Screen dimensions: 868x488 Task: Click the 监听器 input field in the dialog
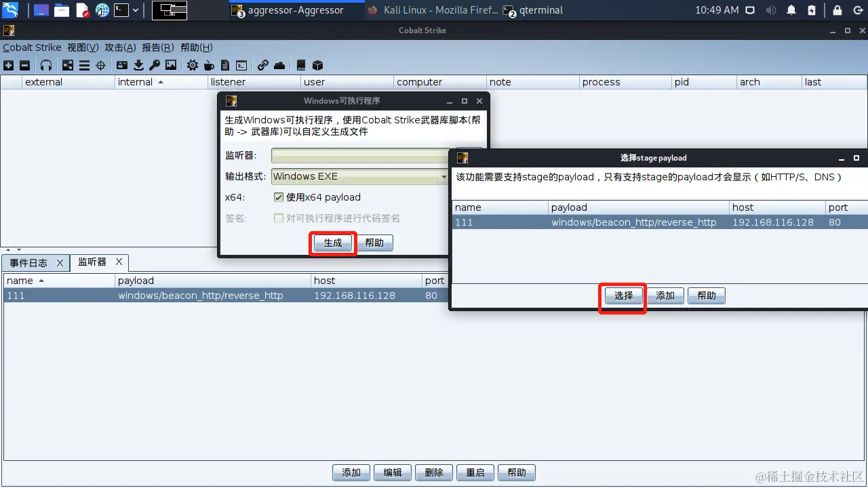[360, 156]
